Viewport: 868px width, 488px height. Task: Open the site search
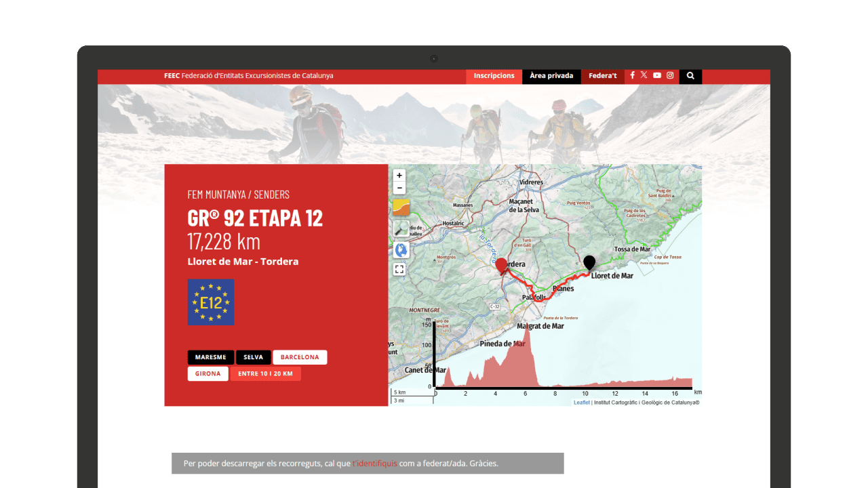pos(690,76)
